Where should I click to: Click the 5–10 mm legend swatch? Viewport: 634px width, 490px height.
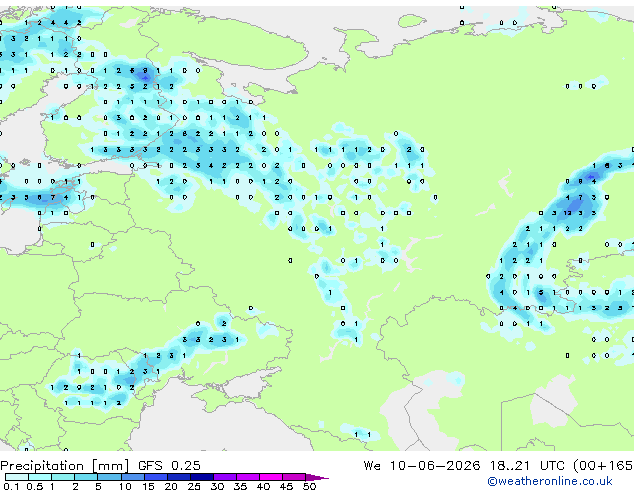click(109, 477)
